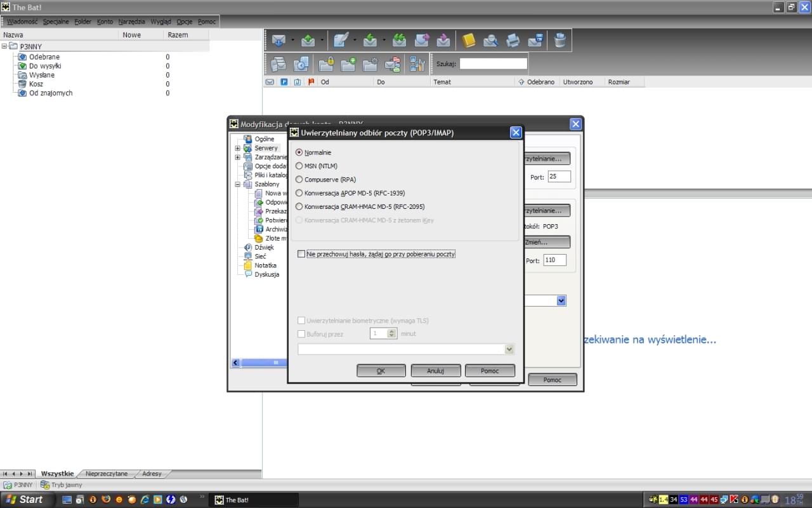The height and width of the screenshot is (508, 812).
Task: Open the Specjalne menu
Action: (56, 22)
